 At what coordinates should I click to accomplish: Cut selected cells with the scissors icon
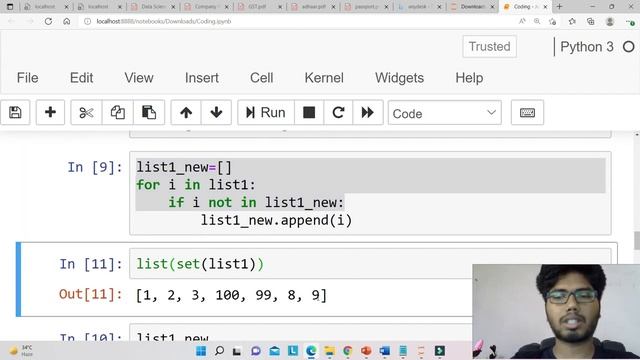pyautogui.click(x=86, y=112)
